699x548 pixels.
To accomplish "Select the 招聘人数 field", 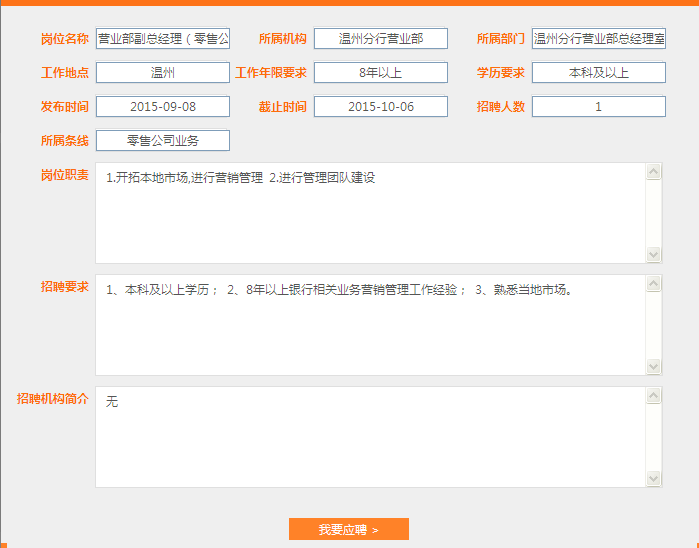I will pos(598,107).
